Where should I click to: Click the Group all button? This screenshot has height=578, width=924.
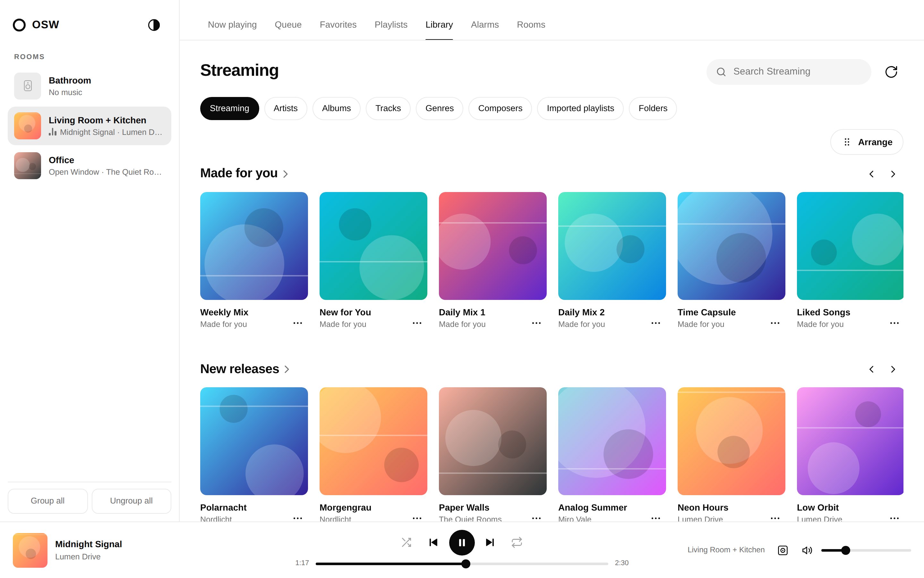click(x=47, y=501)
